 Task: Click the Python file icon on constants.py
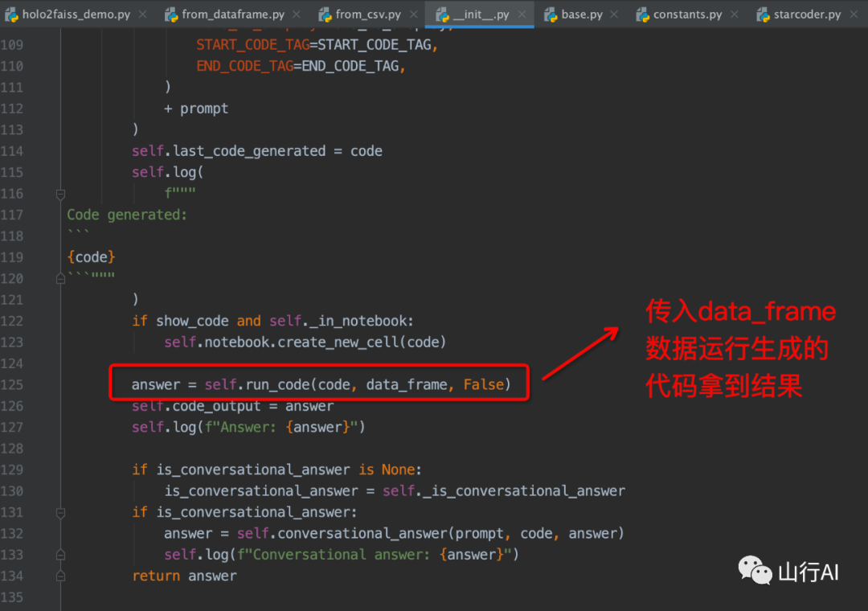643,15
